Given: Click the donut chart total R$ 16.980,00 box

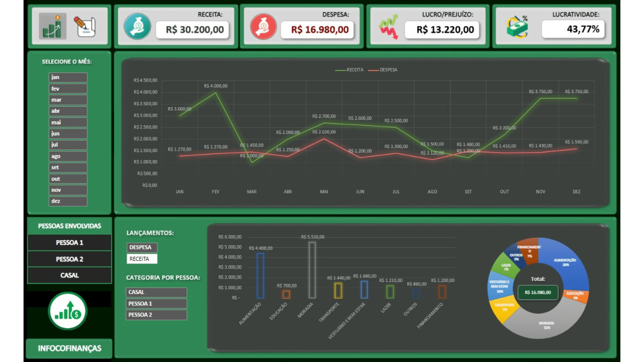Looking at the screenshot, I should (538, 292).
